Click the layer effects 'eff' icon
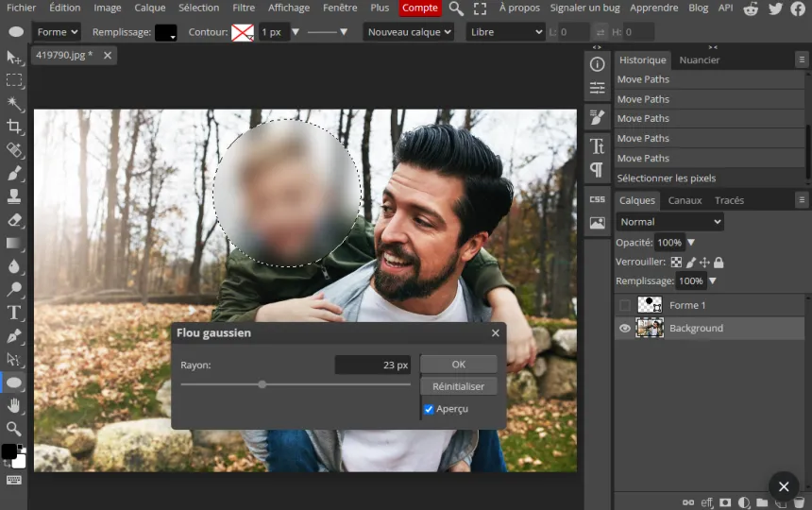 point(707,502)
